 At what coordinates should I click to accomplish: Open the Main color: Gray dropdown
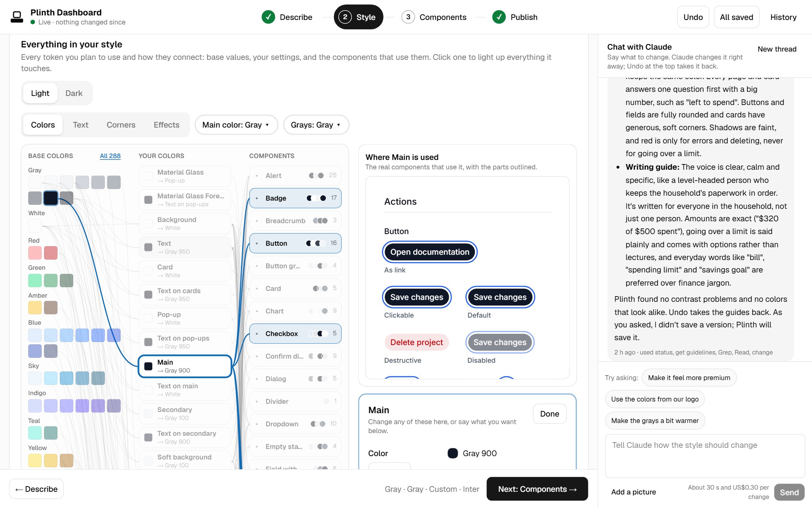[x=236, y=125]
